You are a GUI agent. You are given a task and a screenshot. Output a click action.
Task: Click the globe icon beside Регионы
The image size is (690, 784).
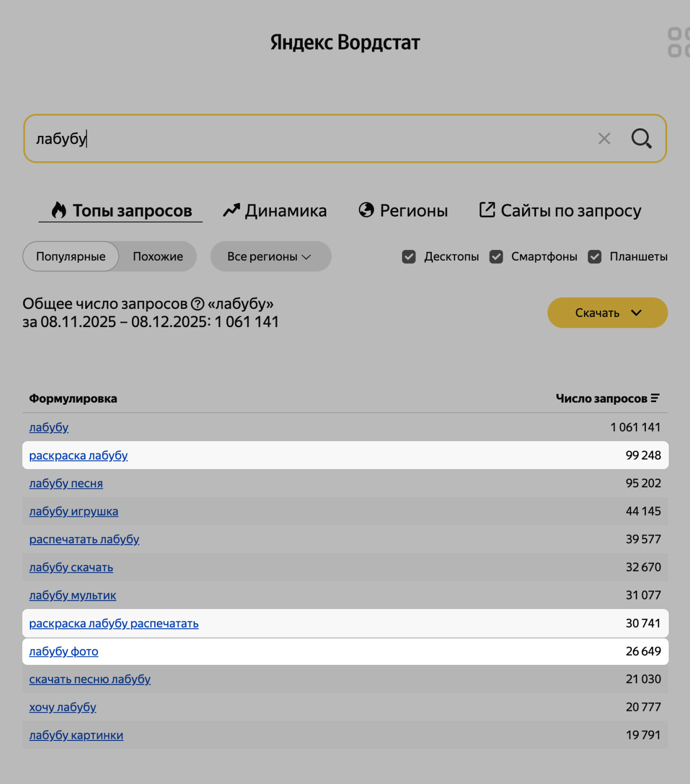(367, 210)
